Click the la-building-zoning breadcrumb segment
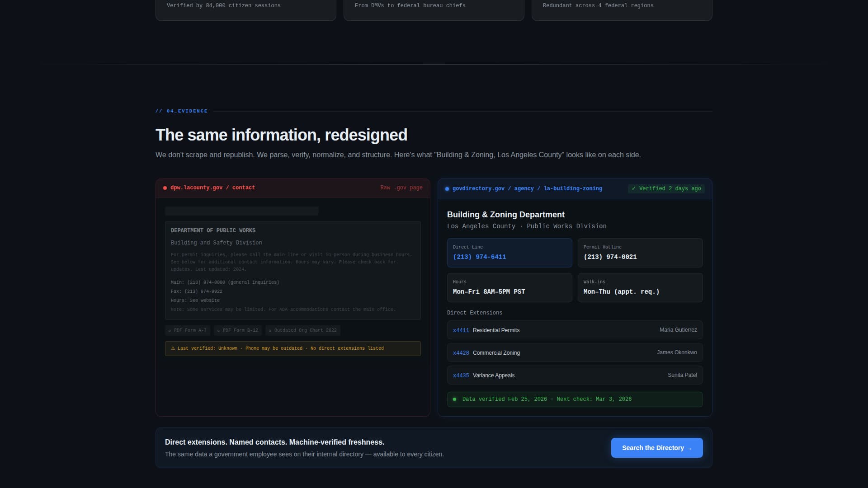Image resolution: width=868 pixels, height=488 pixels. [x=573, y=188]
